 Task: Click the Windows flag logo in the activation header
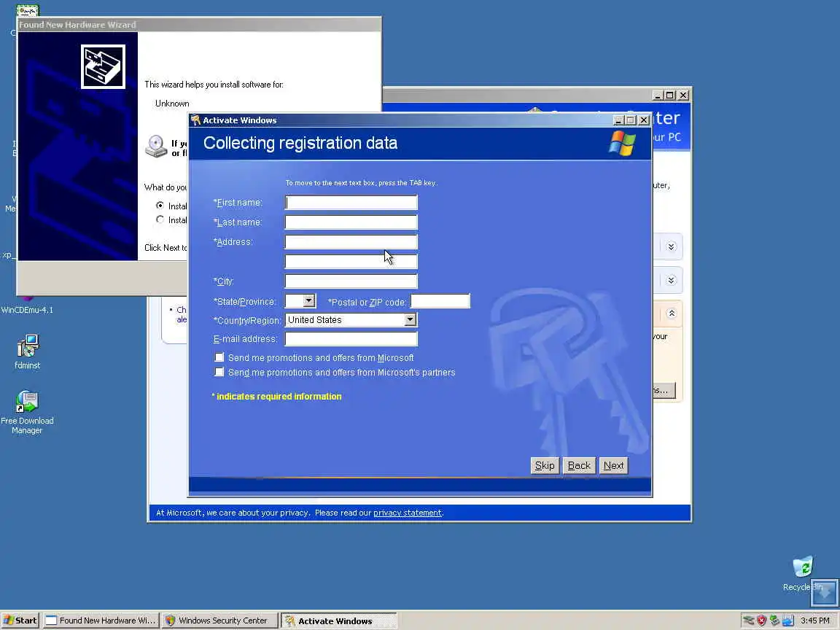[x=622, y=143]
